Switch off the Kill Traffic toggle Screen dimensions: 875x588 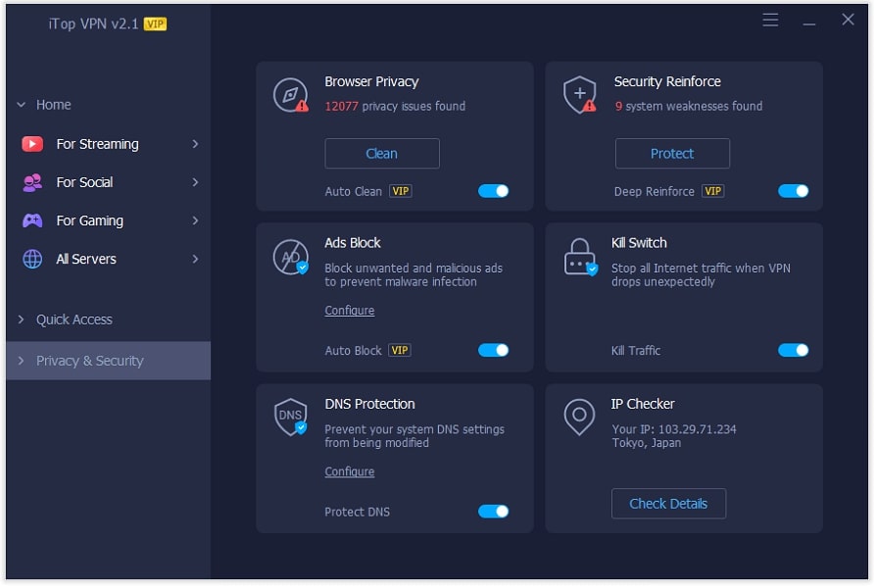[x=794, y=350]
